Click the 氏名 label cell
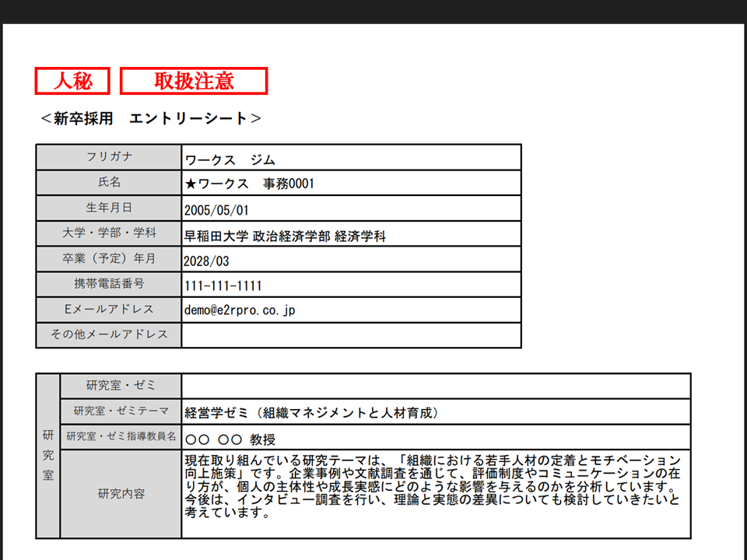This screenshot has height=560, width=747. (x=109, y=182)
